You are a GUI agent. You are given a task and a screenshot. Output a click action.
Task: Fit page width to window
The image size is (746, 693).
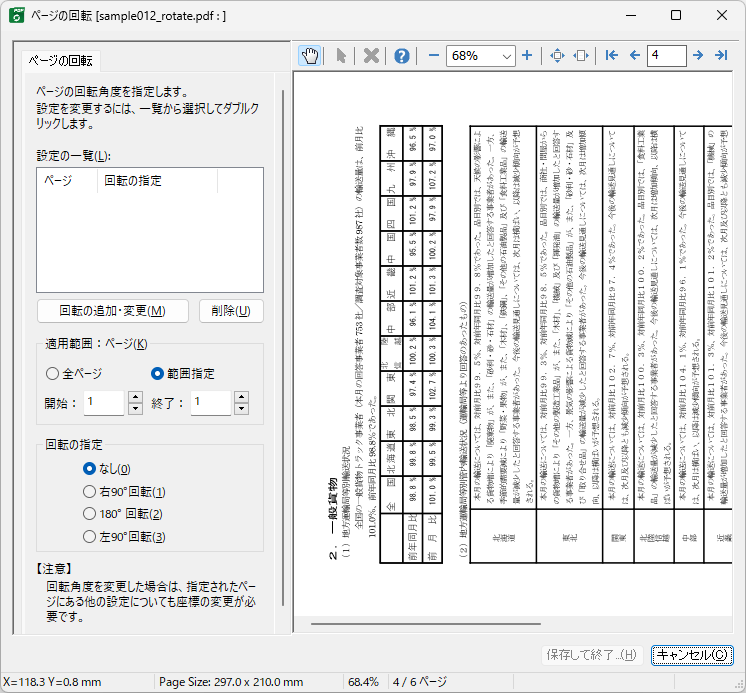[x=581, y=56]
